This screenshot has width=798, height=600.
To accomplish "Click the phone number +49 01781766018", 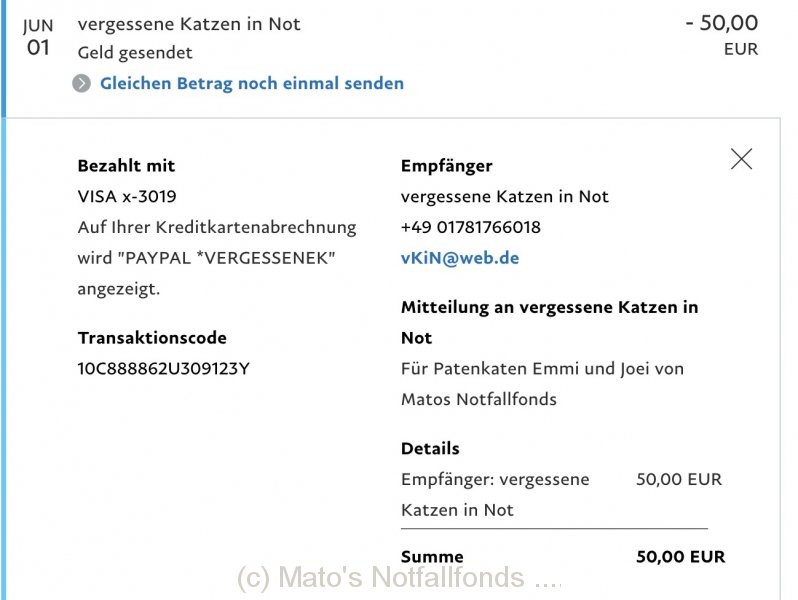I will [x=471, y=227].
